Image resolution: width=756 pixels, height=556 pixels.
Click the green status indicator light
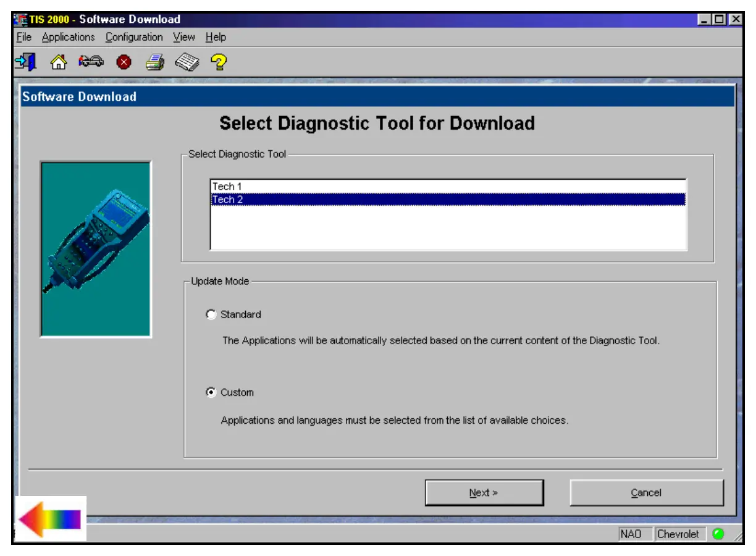pyautogui.click(x=718, y=534)
